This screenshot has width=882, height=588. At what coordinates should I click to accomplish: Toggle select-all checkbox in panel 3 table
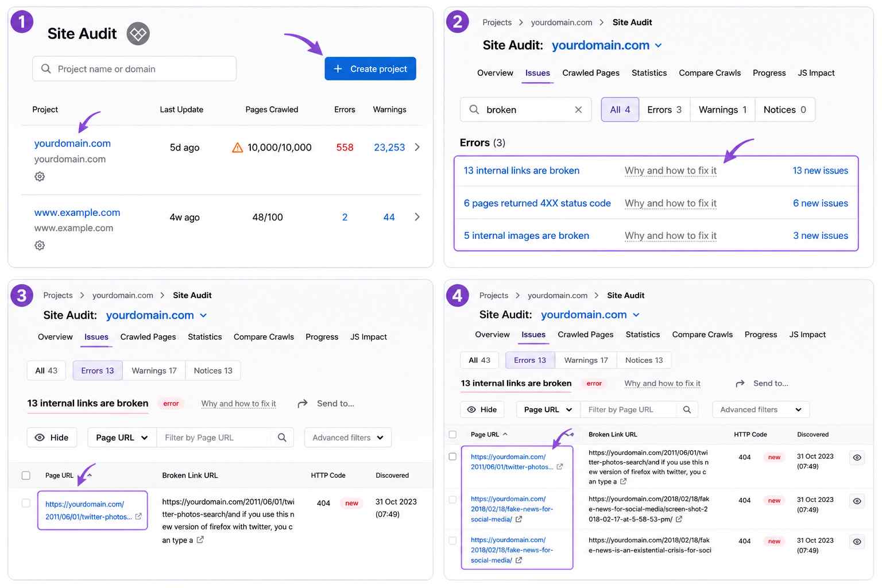(x=26, y=475)
